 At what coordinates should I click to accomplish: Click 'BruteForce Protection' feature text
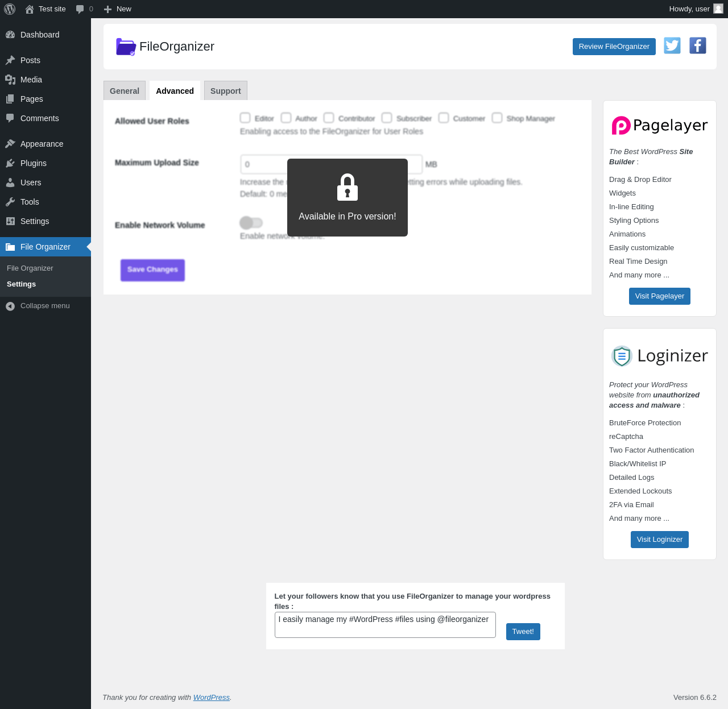tap(645, 423)
